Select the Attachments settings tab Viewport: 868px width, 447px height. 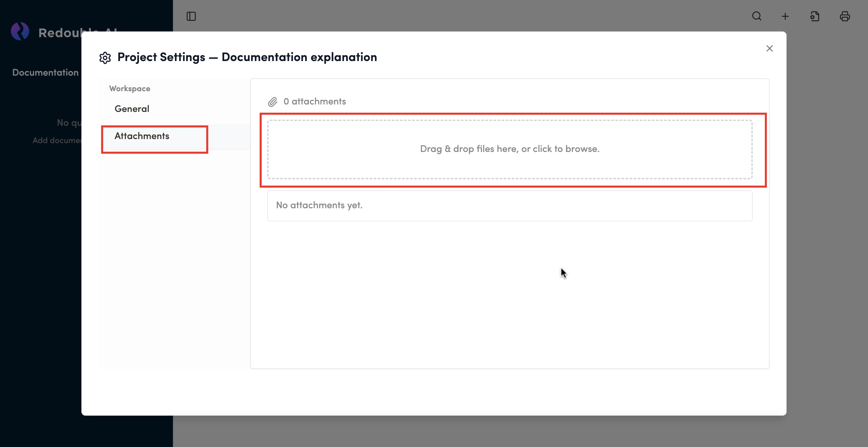[142, 136]
